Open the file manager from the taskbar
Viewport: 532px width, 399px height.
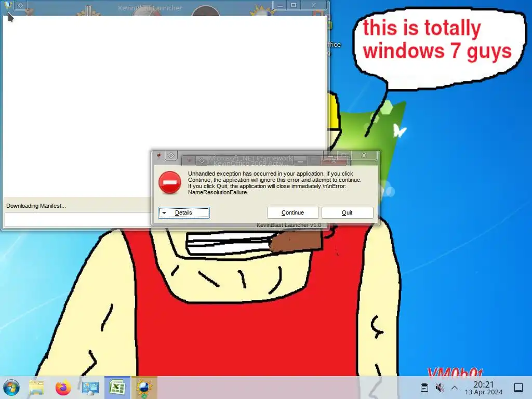coord(36,388)
